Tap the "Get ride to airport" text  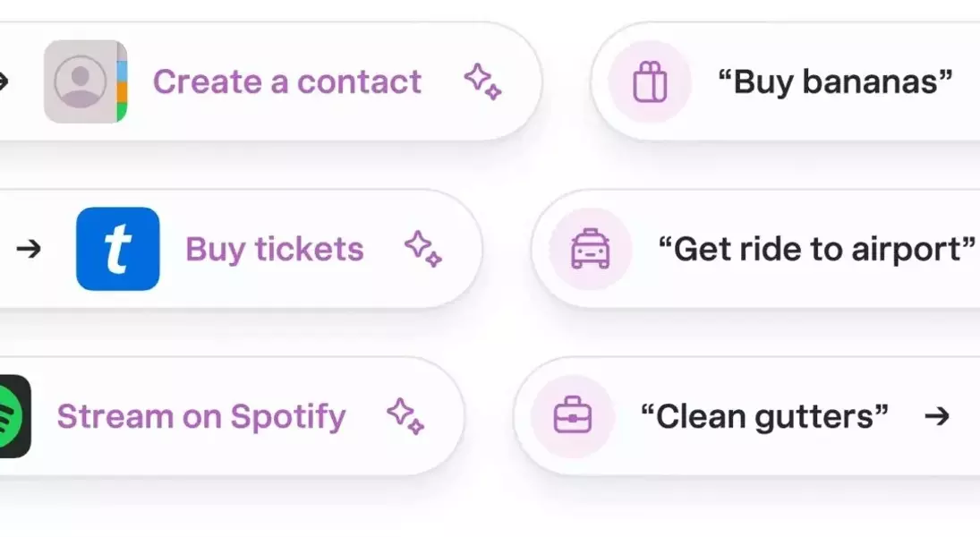[817, 250]
